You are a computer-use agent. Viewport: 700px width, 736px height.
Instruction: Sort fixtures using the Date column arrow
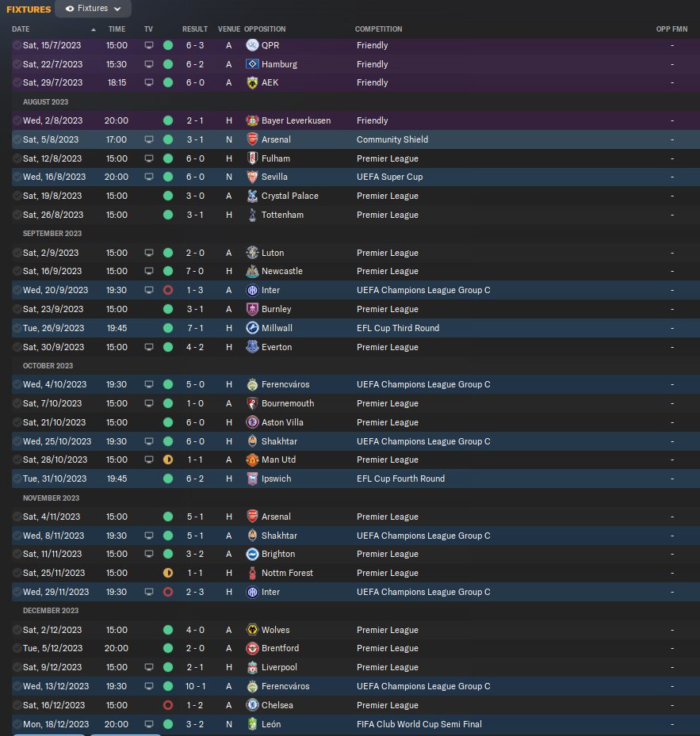(94, 29)
